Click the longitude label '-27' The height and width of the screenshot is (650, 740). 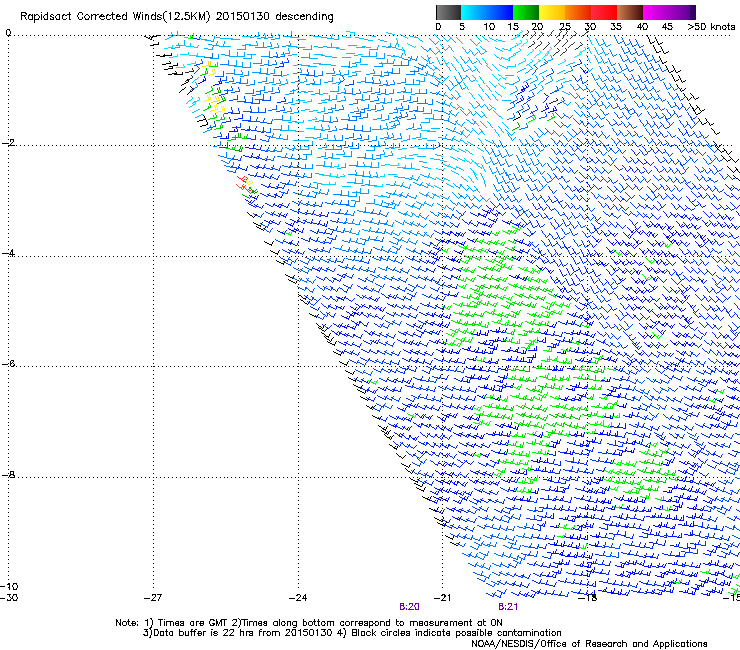point(153,598)
